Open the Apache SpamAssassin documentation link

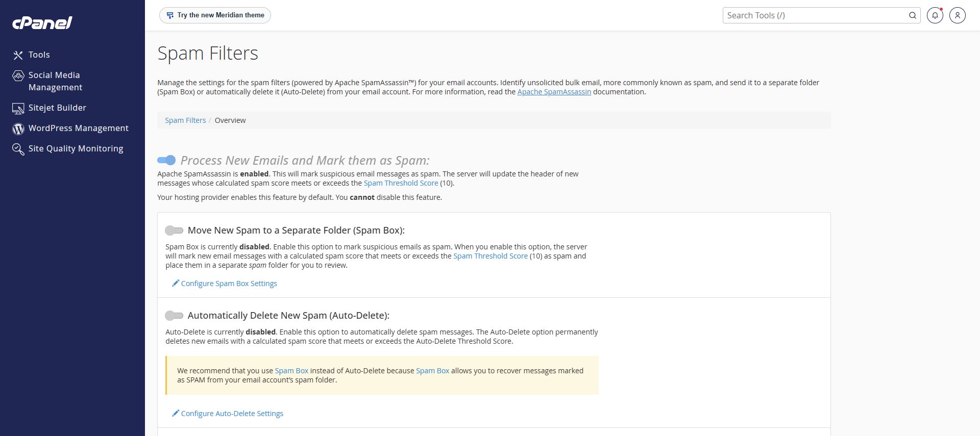554,92
